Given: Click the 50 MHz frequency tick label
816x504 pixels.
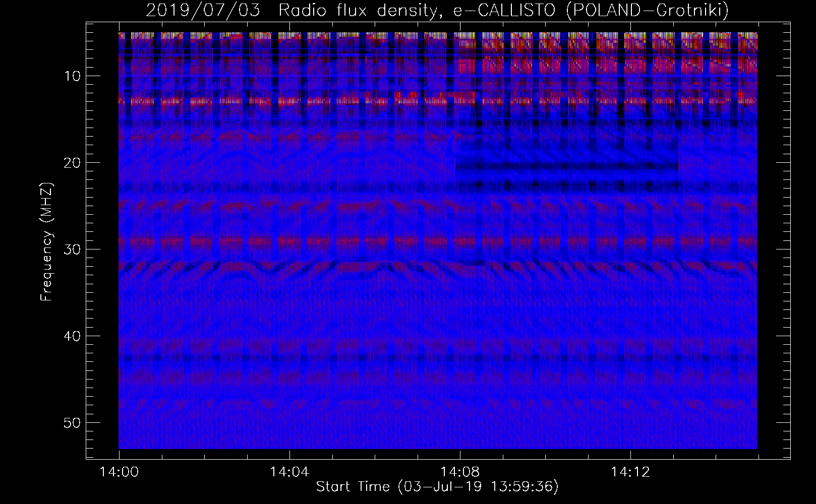Looking at the screenshot, I should pos(73,423).
